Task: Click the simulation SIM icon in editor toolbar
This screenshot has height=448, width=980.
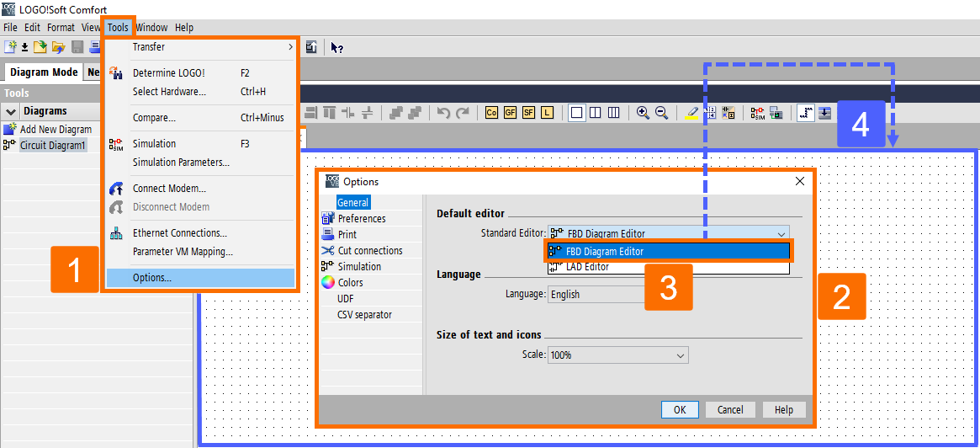Action: coord(758,113)
